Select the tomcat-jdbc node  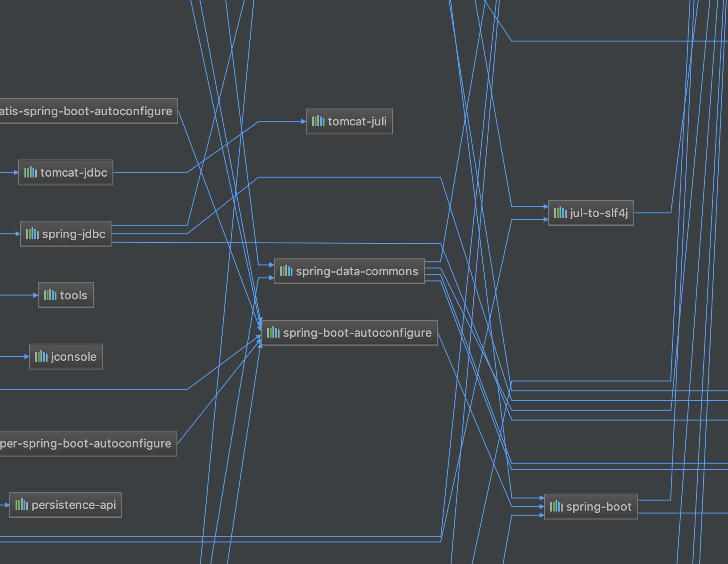[65, 172]
